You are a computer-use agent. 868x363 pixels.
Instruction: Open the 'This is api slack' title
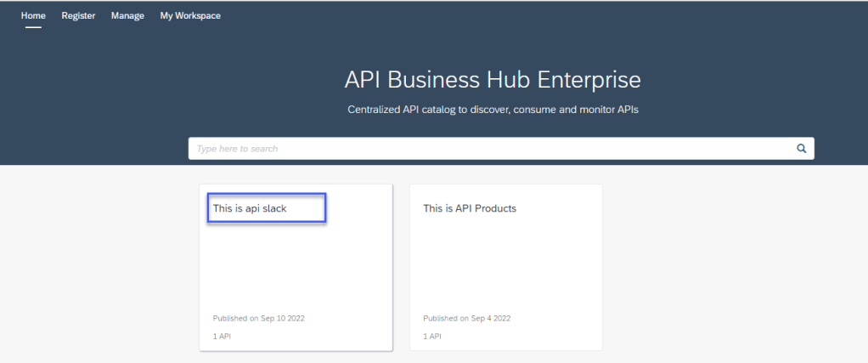tap(250, 208)
